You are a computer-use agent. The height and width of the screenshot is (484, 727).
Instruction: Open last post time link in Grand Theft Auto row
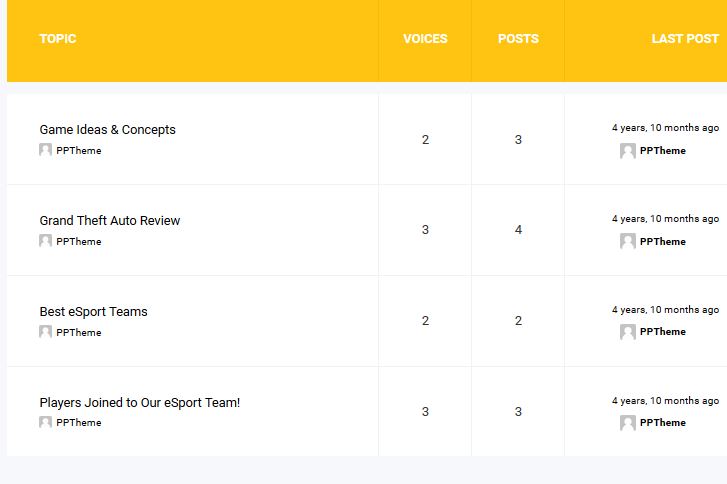pyautogui.click(x=665, y=219)
